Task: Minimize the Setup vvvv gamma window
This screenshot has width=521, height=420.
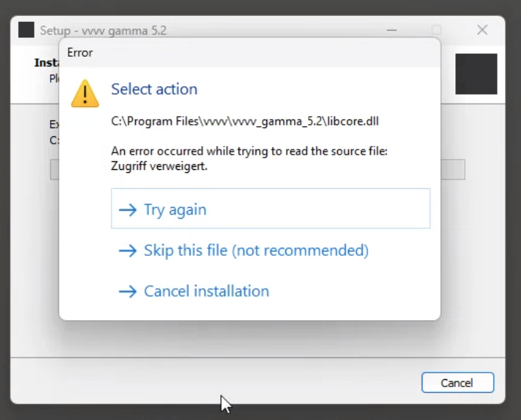Action: [392, 30]
